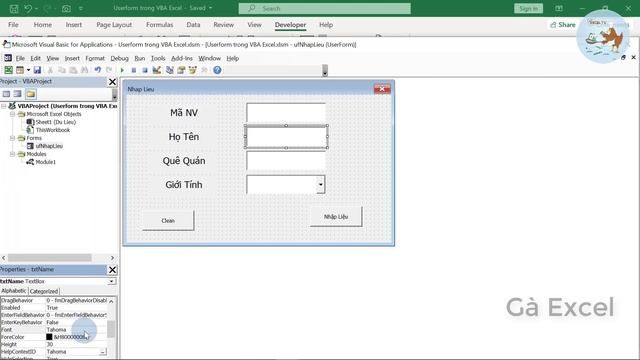Collapse the VBAProject root tree node
640x360 pixels.
(x=4, y=106)
